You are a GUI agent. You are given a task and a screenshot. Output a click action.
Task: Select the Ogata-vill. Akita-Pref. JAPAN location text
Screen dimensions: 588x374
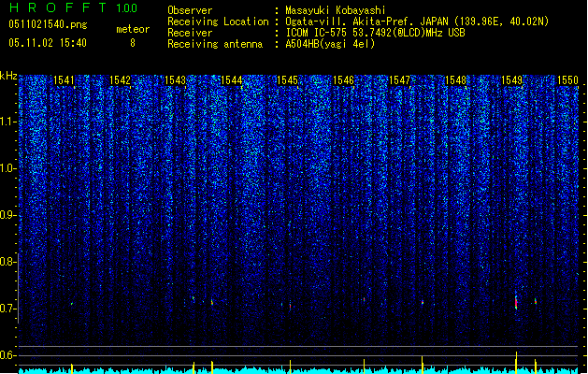(x=417, y=22)
